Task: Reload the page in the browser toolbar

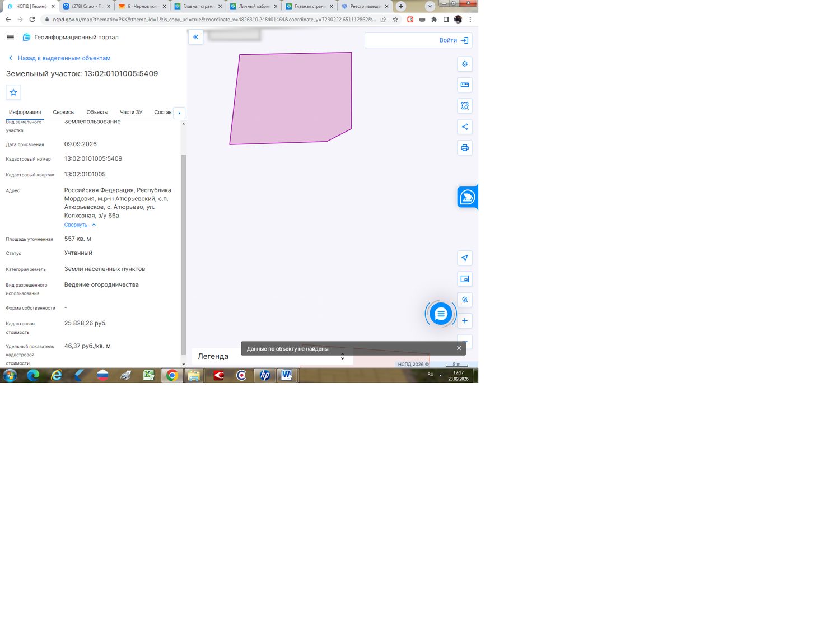Action: coord(32,20)
